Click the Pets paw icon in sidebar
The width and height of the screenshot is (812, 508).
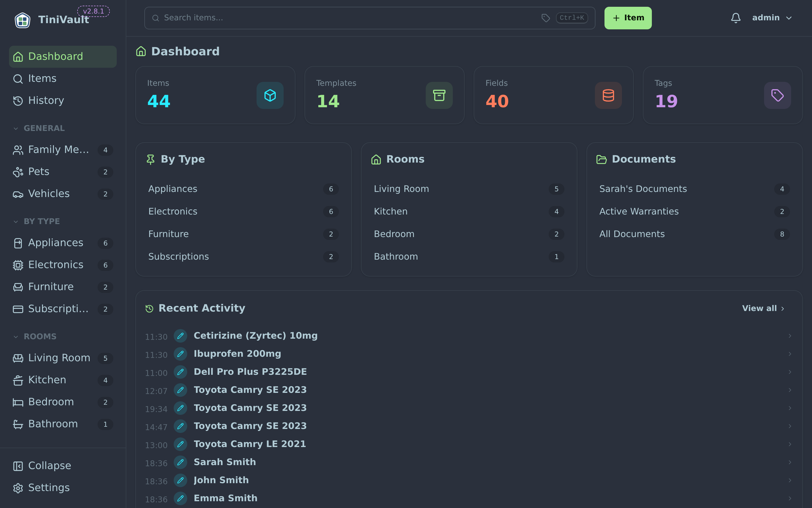[18, 172]
